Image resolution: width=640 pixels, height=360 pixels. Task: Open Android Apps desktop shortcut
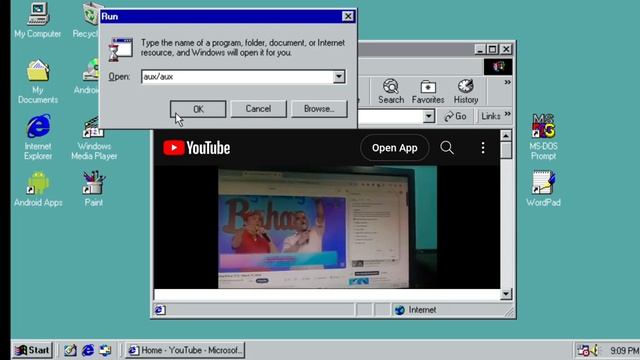38,189
